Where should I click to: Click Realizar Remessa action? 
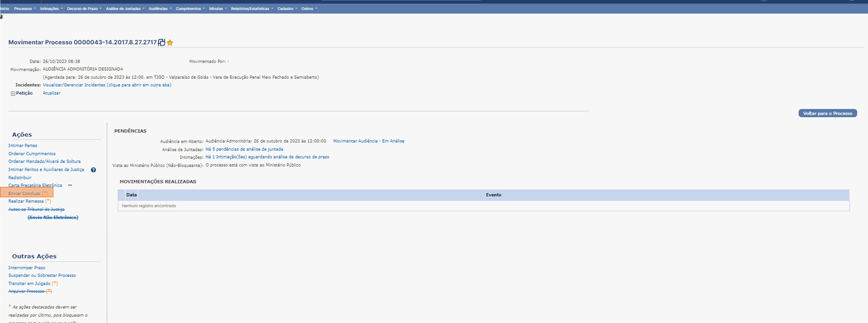click(x=26, y=201)
